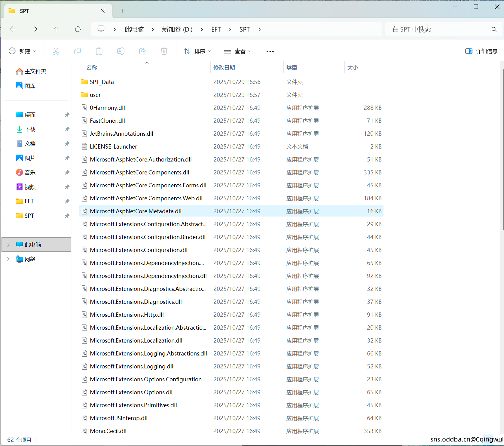Expand the 网络 tree node
The height and width of the screenshot is (446, 504).
pos(8,259)
